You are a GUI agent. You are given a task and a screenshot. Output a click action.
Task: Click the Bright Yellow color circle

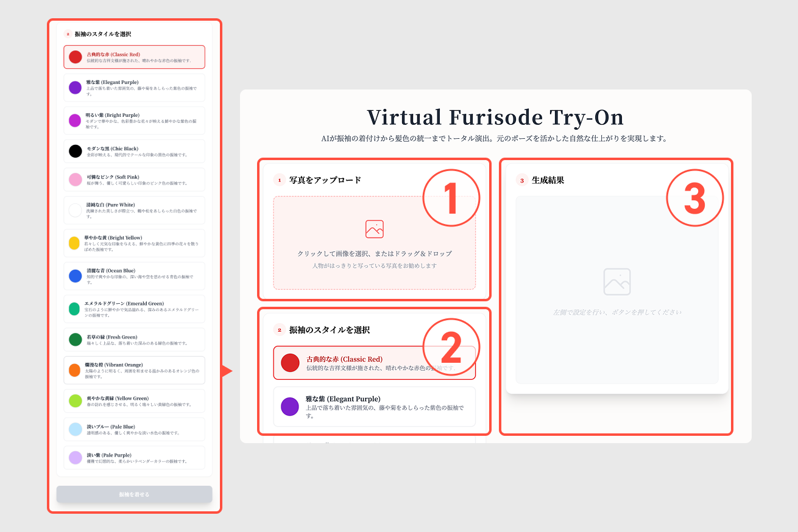(75, 243)
